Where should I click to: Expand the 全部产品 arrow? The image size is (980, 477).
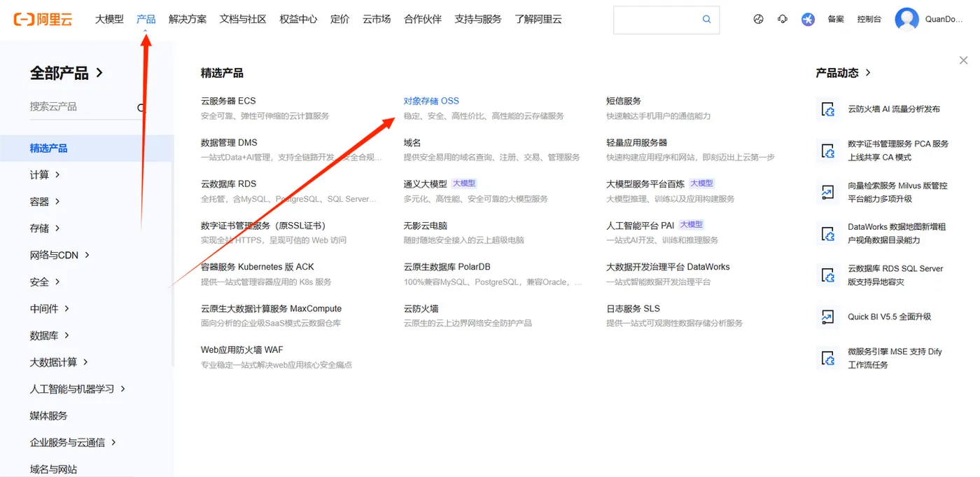pos(99,72)
